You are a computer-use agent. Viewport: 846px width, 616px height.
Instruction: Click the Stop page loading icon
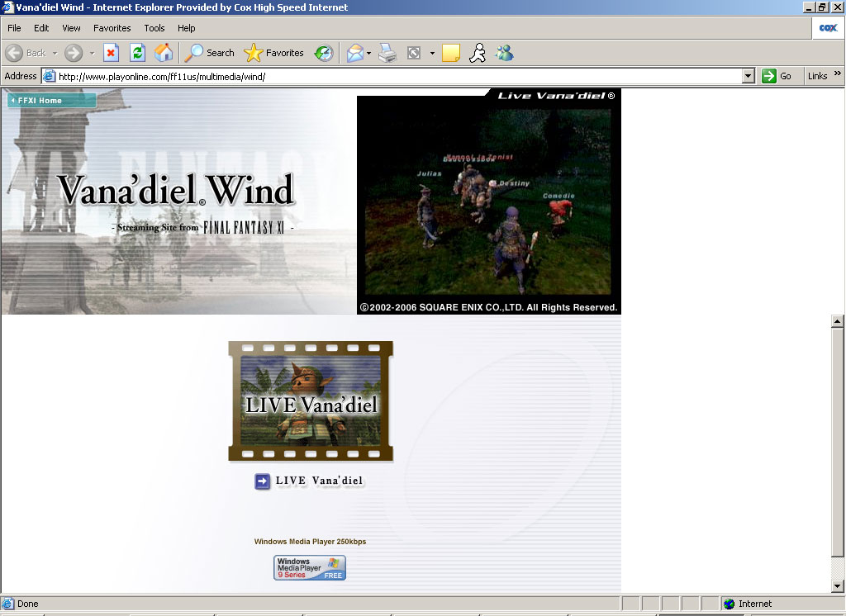click(x=111, y=53)
